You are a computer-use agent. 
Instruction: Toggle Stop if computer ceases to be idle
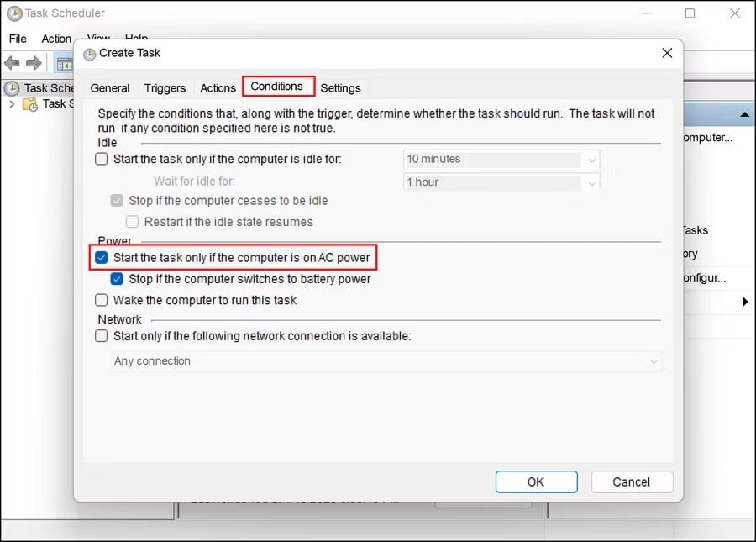coord(117,200)
